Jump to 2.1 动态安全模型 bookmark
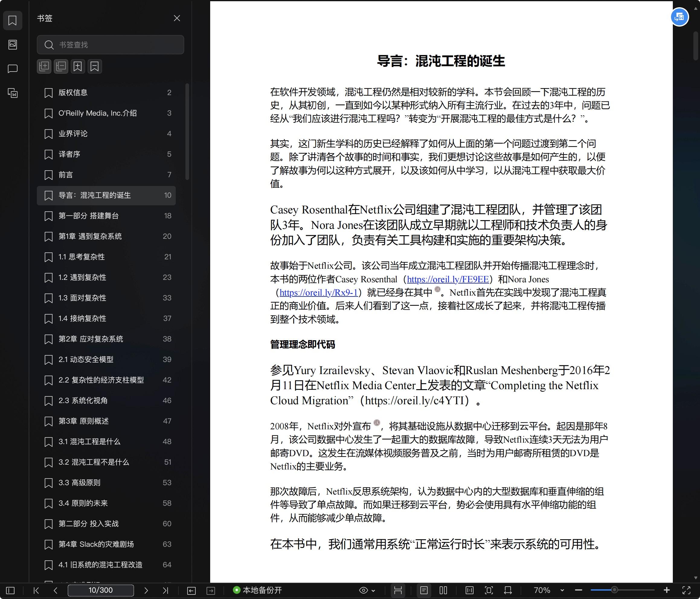Viewport: 700px width, 599px height. coord(106,360)
